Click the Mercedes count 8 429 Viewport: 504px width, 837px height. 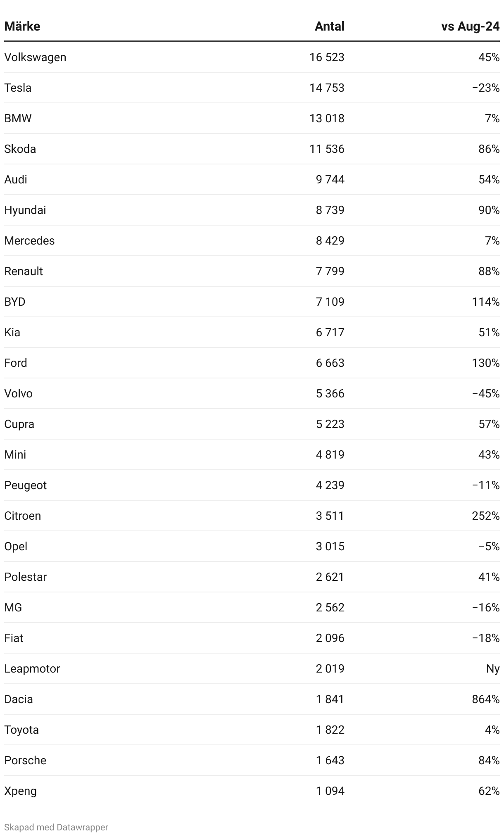[x=330, y=240]
